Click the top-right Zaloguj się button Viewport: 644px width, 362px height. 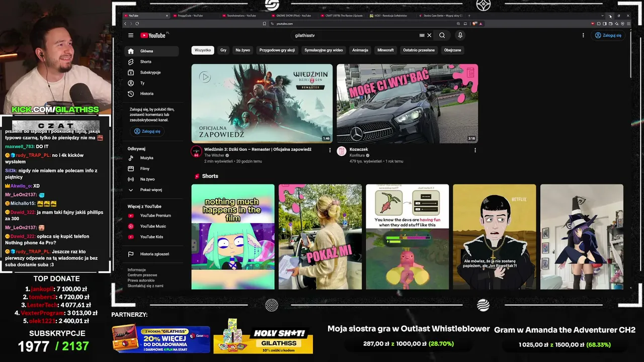(x=608, y=35)
